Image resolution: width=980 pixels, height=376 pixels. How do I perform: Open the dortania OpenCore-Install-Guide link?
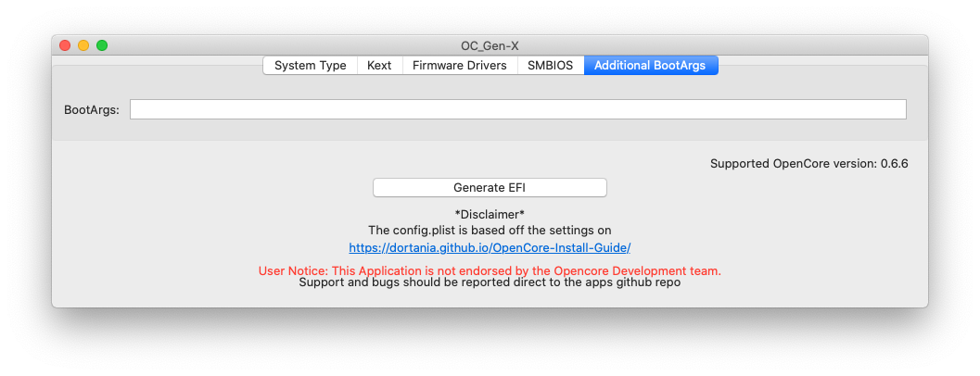490,248
